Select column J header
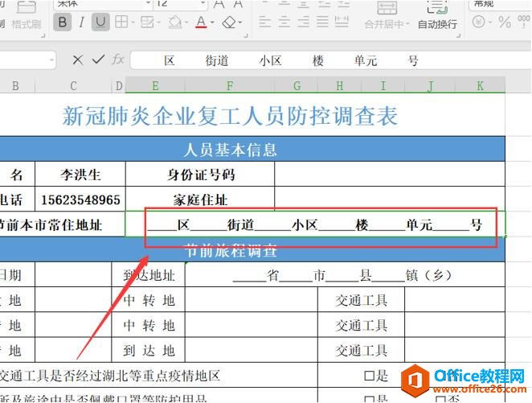This screenshot has width=532, height=403. (x=430, y=85)
